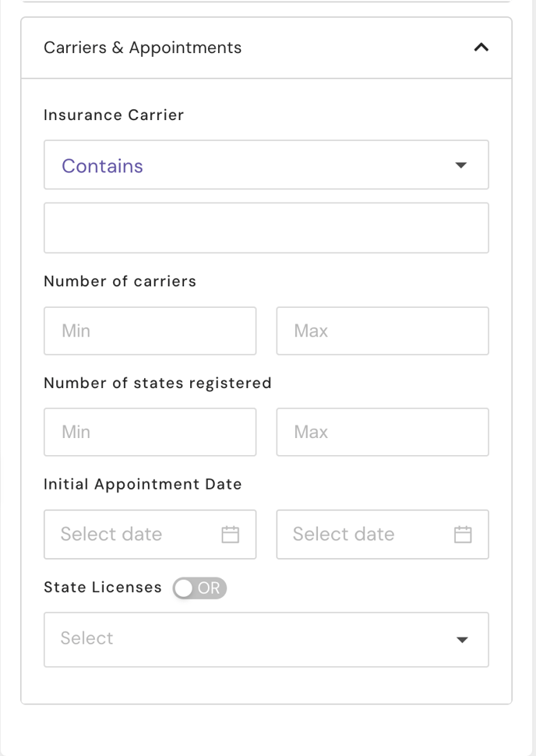Open the State Licenses Select dropdown
The width and height of the screenshot is (536, 756).
coord(266,640)
